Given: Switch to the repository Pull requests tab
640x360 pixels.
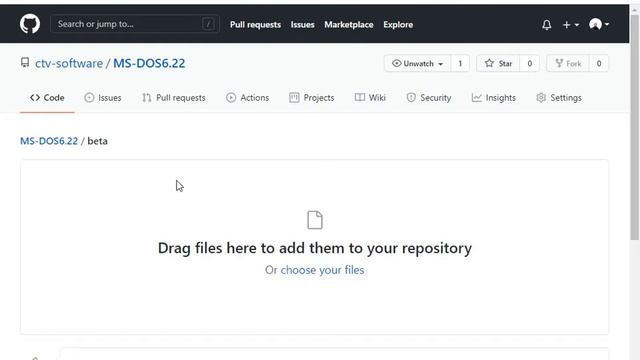Looking at the screenshot, I should coord(174,98).
